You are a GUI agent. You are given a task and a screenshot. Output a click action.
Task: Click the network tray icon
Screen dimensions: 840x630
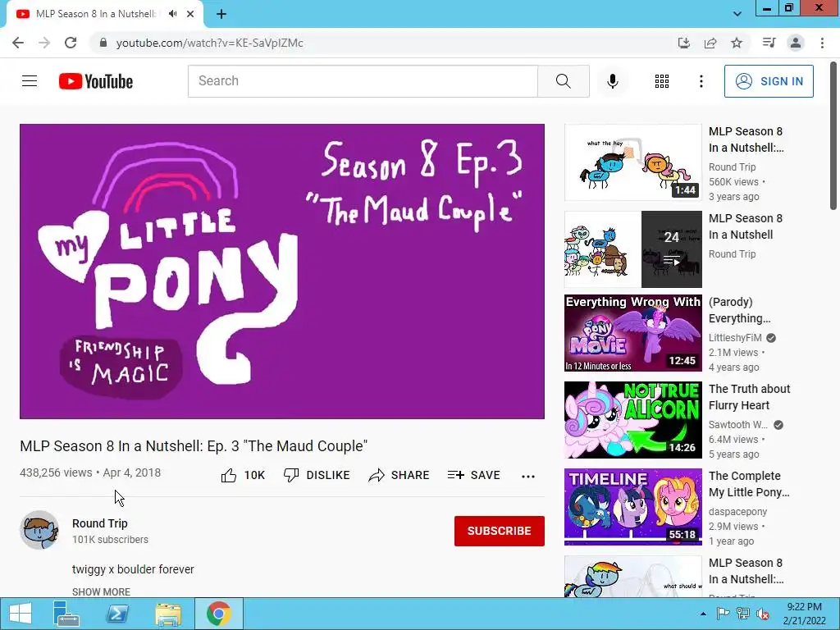pyautogui.click(x=743, y=614)
